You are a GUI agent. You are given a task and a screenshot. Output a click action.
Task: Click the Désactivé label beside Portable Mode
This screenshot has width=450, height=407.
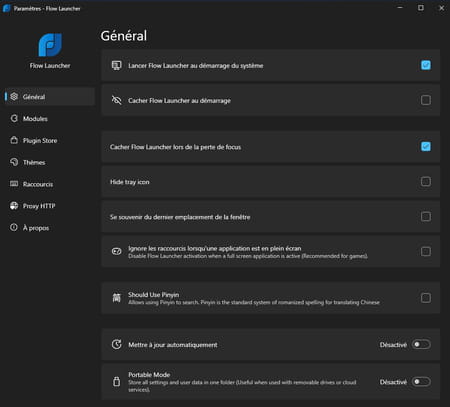click(393, 382)
